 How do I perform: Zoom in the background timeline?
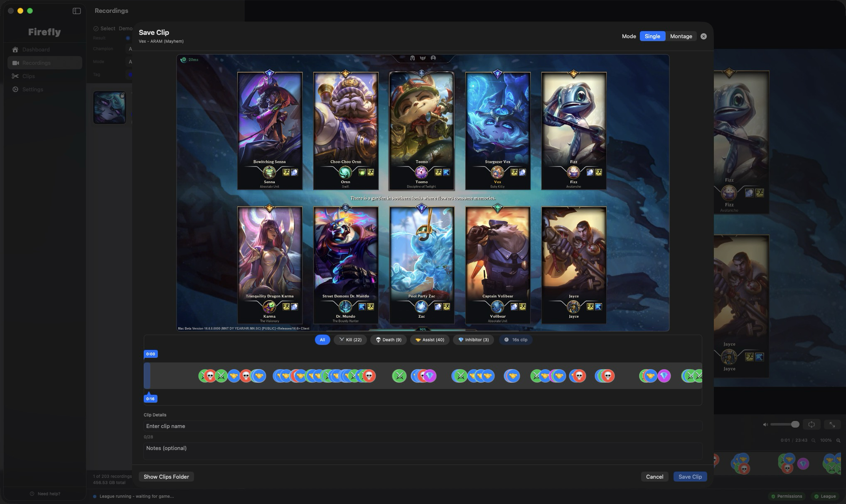click(838, 440)
